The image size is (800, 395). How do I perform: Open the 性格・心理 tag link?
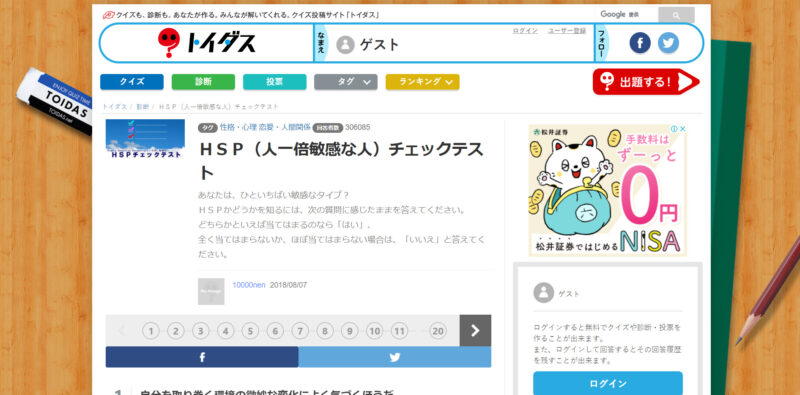point(237,127)
